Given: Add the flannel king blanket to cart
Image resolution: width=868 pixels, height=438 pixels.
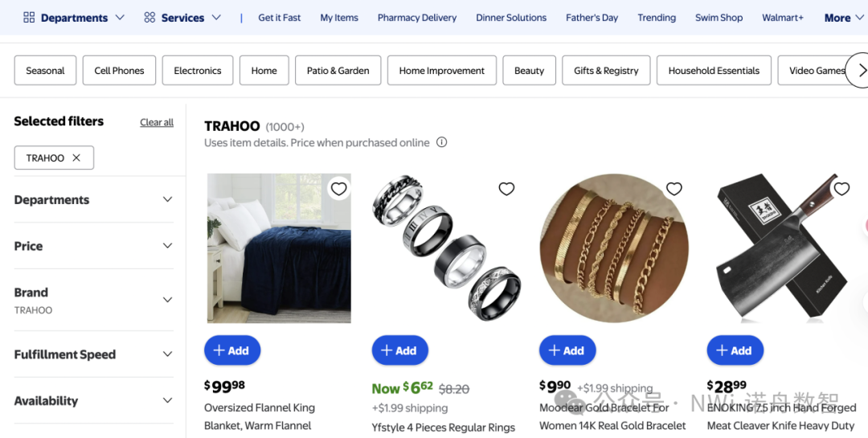Looking at the screenshot, I should coord(232,350).
